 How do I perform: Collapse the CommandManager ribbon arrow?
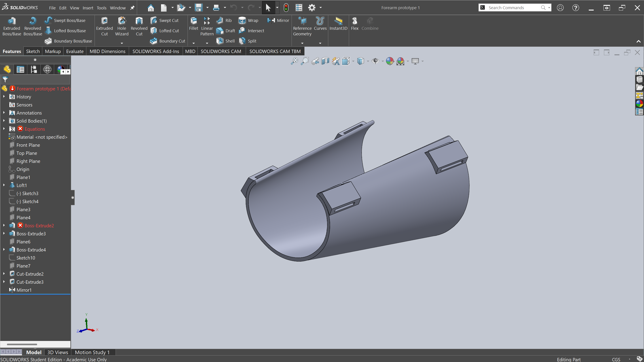coord(638,41)
